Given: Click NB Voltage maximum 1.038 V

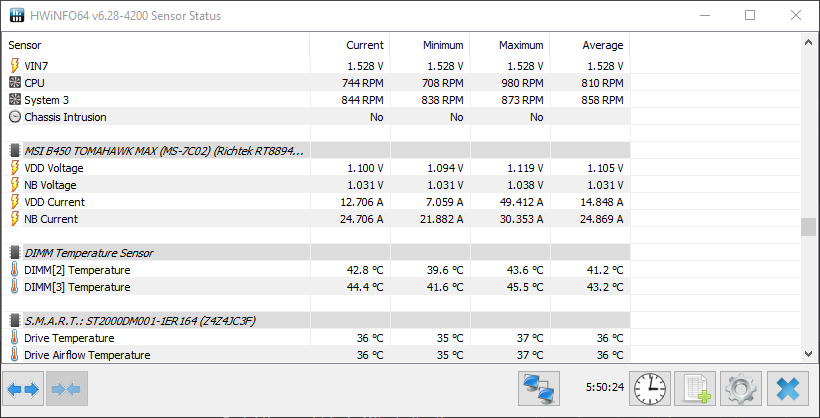Looking at the screenshot, I should 526,185.
